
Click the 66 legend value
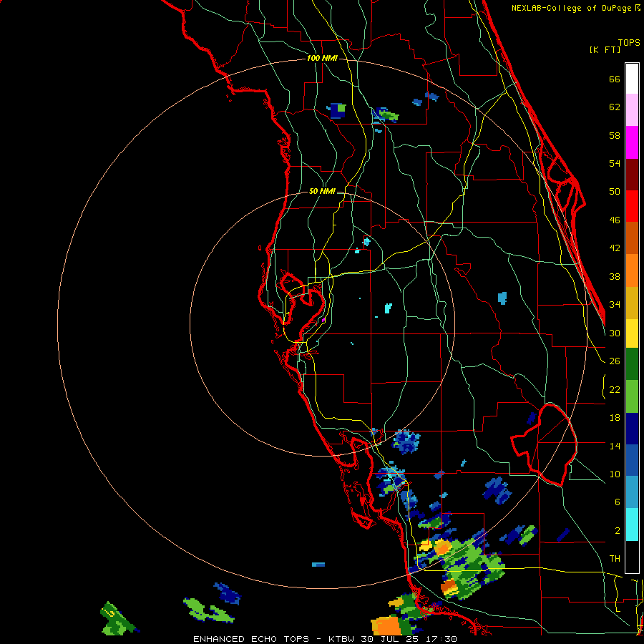point(615,79)
